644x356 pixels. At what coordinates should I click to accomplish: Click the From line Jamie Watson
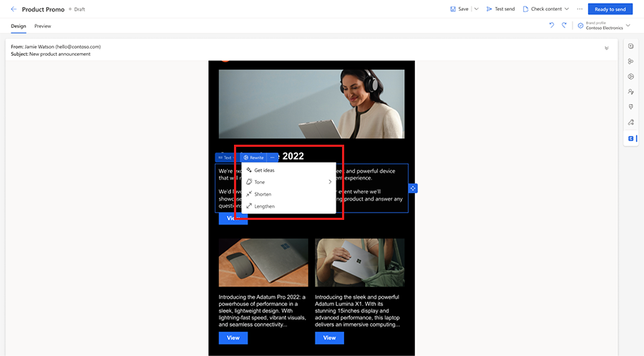[56, 47]
